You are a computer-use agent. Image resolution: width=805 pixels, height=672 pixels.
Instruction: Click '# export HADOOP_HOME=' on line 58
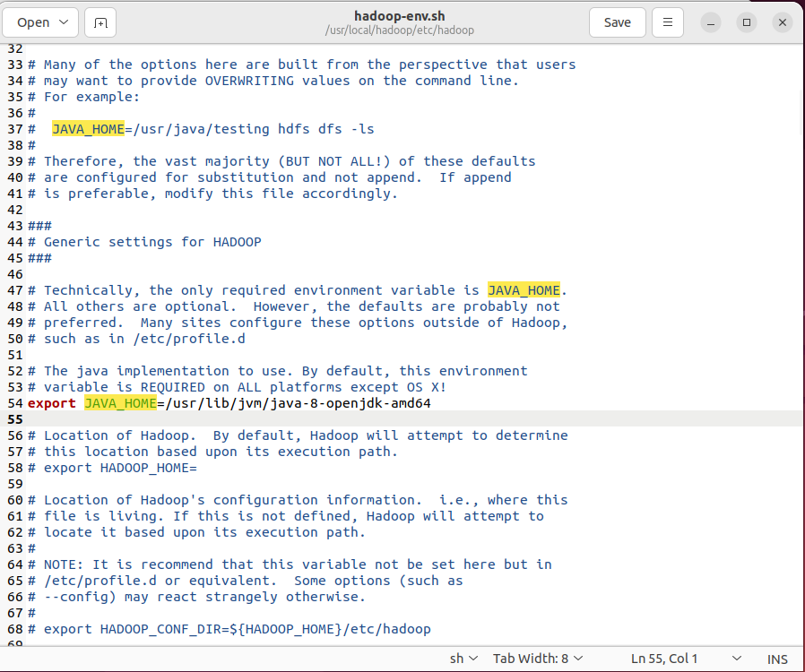click(112, 468)
